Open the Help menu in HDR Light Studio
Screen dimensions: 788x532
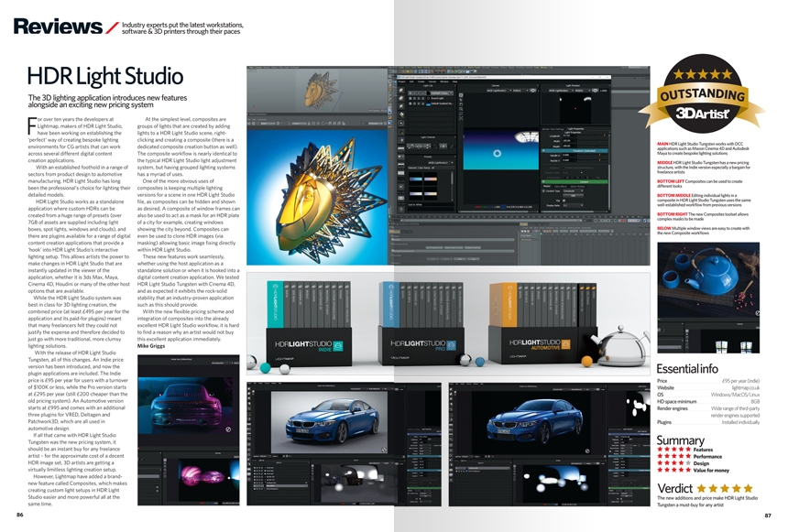454,81
